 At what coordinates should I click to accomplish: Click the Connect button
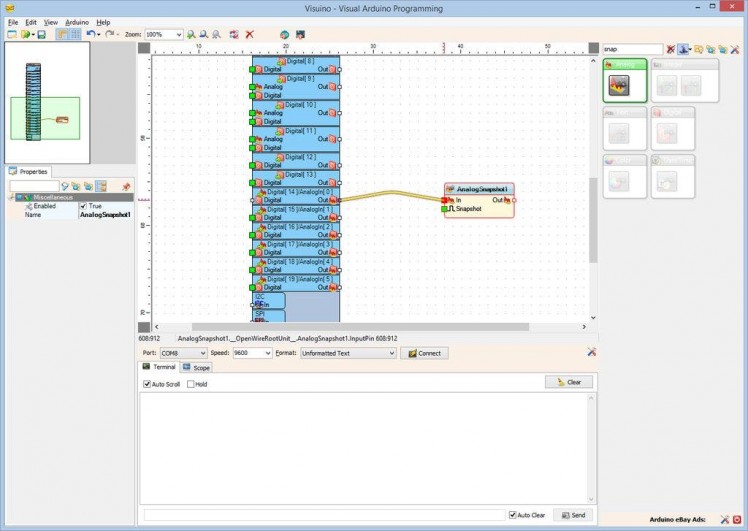pyautogui.click(x=424, y=353)
